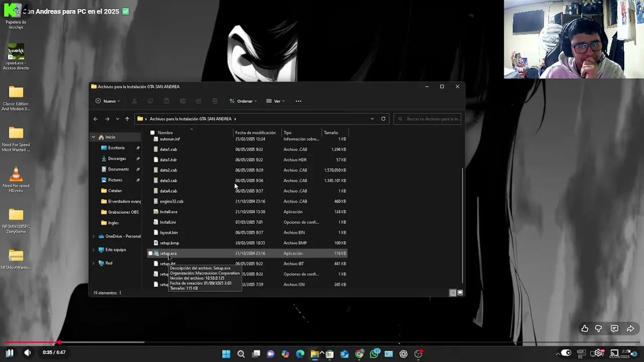Click the Explorer file list vertical scrollbar
This screenshot has width=644, height=362.
(462, 226)
